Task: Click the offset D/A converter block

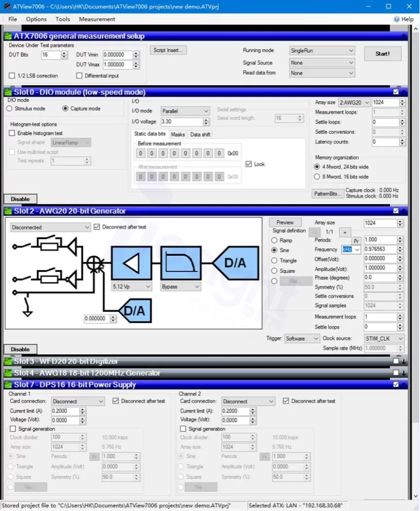Action: tap(134, 311)
